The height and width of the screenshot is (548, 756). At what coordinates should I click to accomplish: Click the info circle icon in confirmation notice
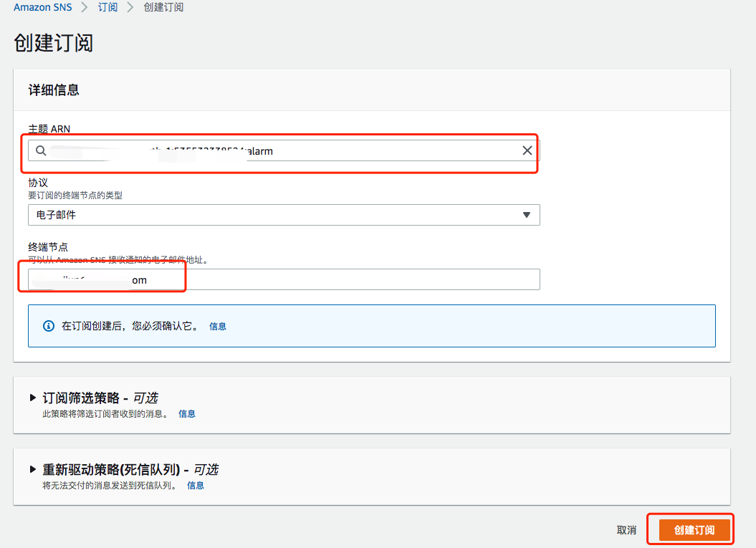(49, 327)
